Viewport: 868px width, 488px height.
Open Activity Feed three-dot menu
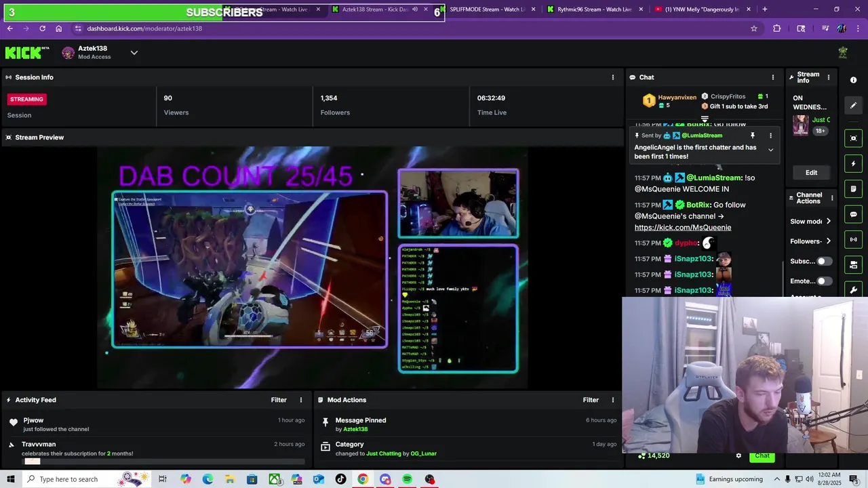(301, 400)
